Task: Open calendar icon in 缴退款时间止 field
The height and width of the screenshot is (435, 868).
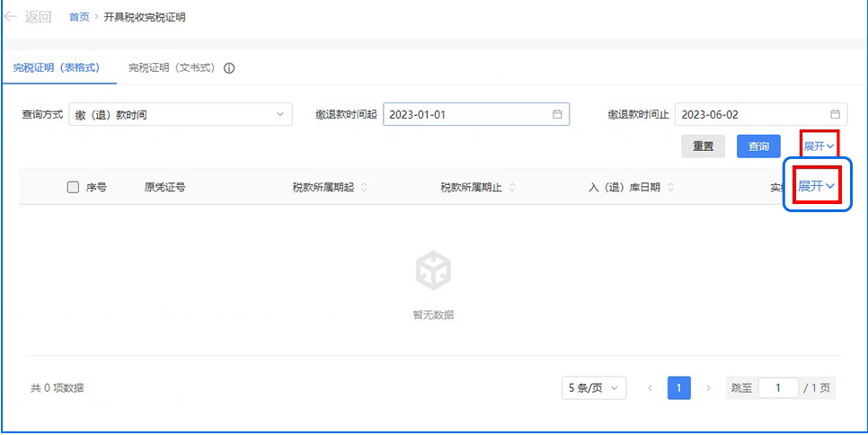Action: [835, 114]
